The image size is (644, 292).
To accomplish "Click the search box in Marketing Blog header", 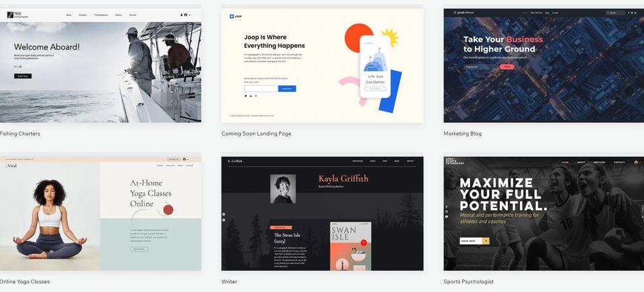I will pos(616,12).
